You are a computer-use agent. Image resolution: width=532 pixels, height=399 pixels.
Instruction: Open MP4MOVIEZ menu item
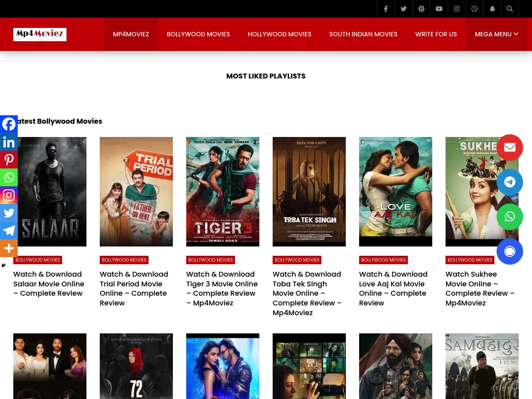131,34
